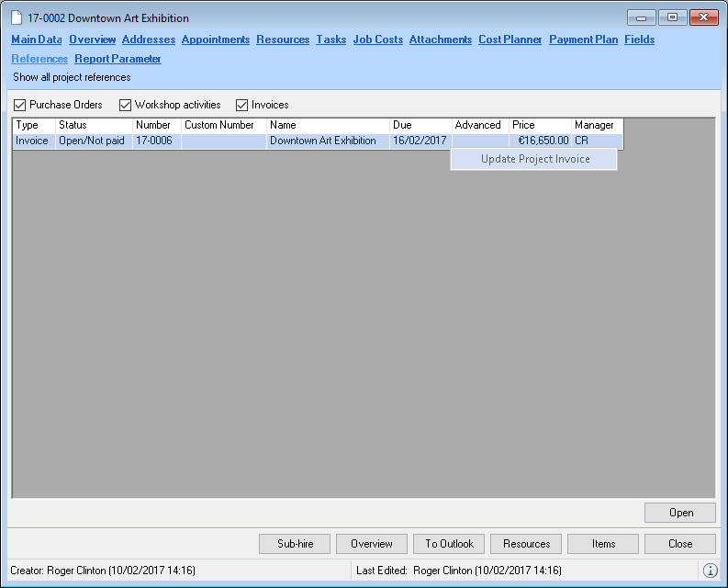Send to Outlook with To Outlook button
The width and height of the screenshot is (728, 588).
[x=449, y=544]
